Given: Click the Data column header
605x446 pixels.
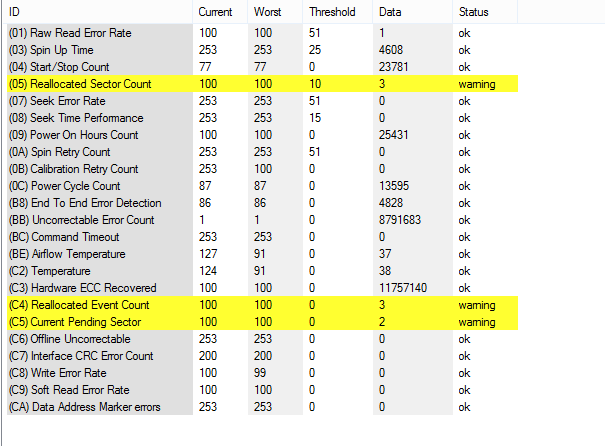Looking at the screenshot, I should tap(391, 12).
